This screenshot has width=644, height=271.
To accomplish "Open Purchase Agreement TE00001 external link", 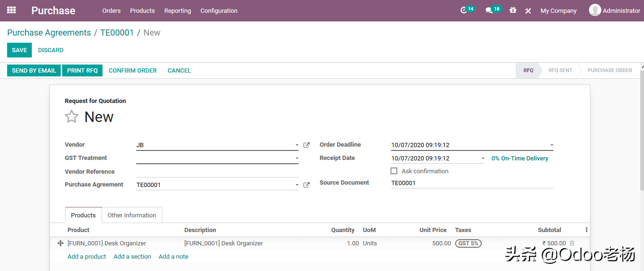I will click(307, 185).
